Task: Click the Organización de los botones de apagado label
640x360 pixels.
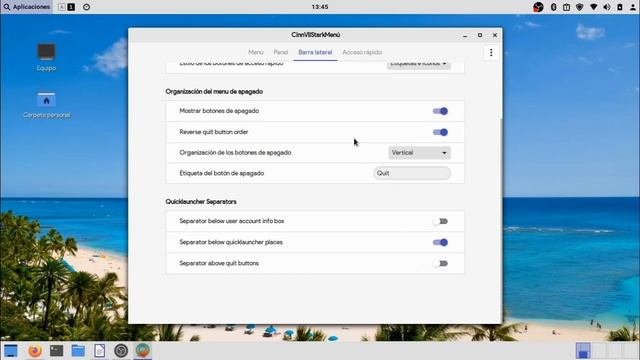Action: [235, 153]
